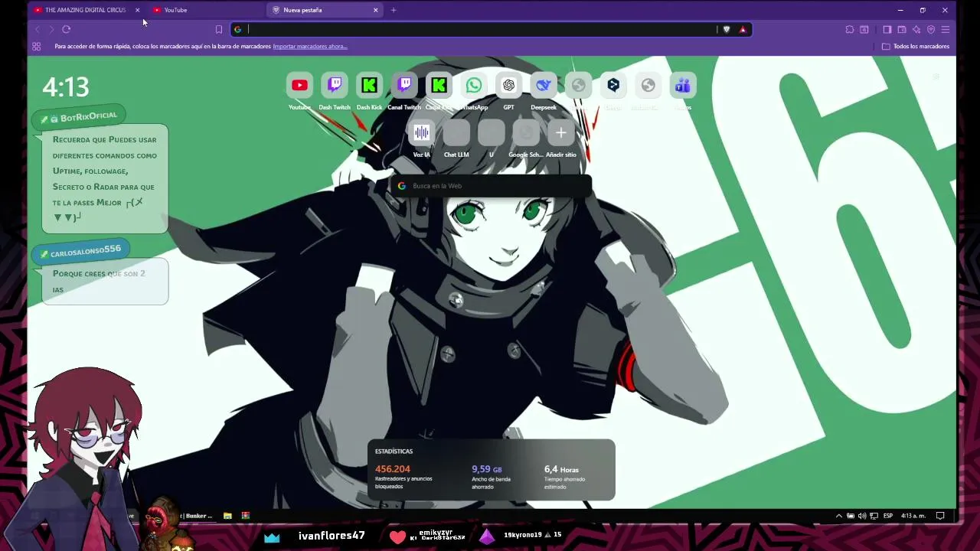Open the notifications icon in taskbar

[940, 516]
